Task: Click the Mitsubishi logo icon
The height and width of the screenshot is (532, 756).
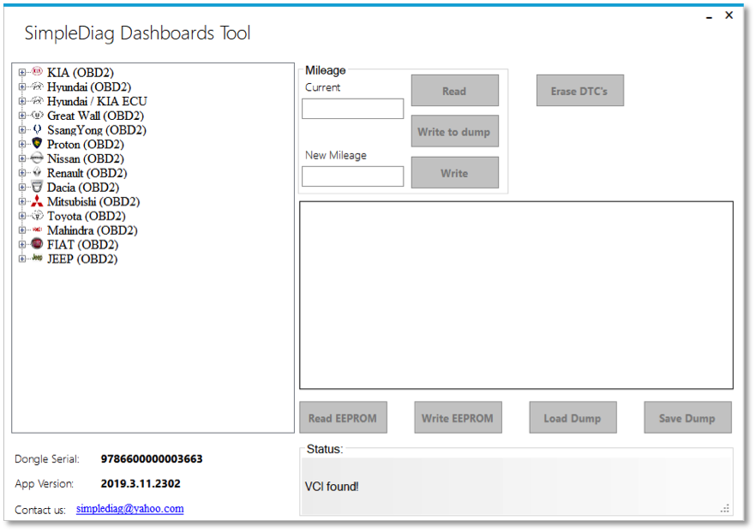Action: 37,201
